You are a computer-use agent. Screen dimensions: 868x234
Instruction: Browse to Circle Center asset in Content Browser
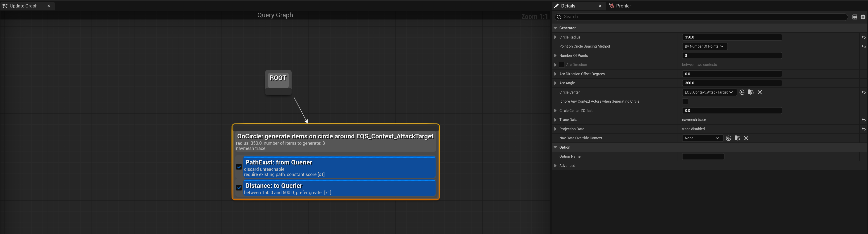pyautogui.click(x=751, y=92)
